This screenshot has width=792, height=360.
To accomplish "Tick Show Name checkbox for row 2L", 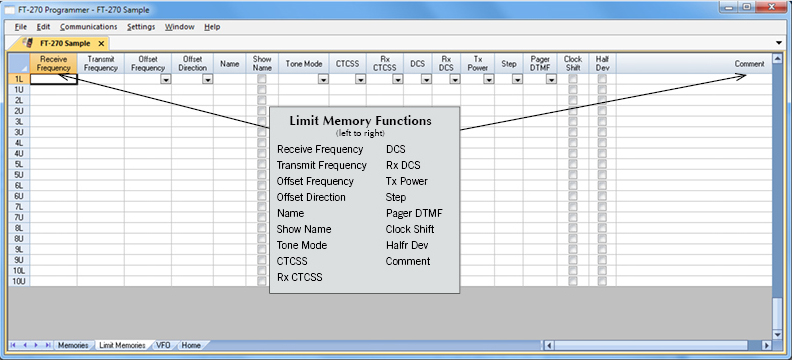I will click(x=262, y=100).
